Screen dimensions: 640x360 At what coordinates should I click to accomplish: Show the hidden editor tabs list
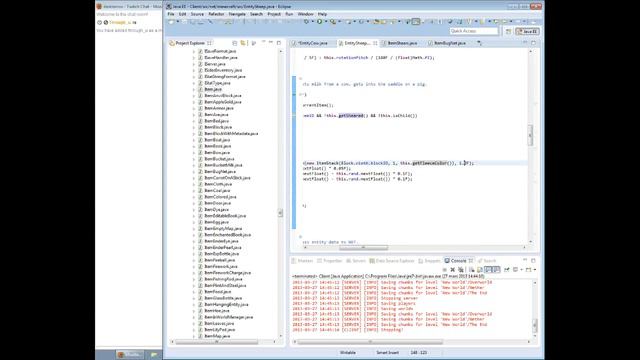pos(479,43)
